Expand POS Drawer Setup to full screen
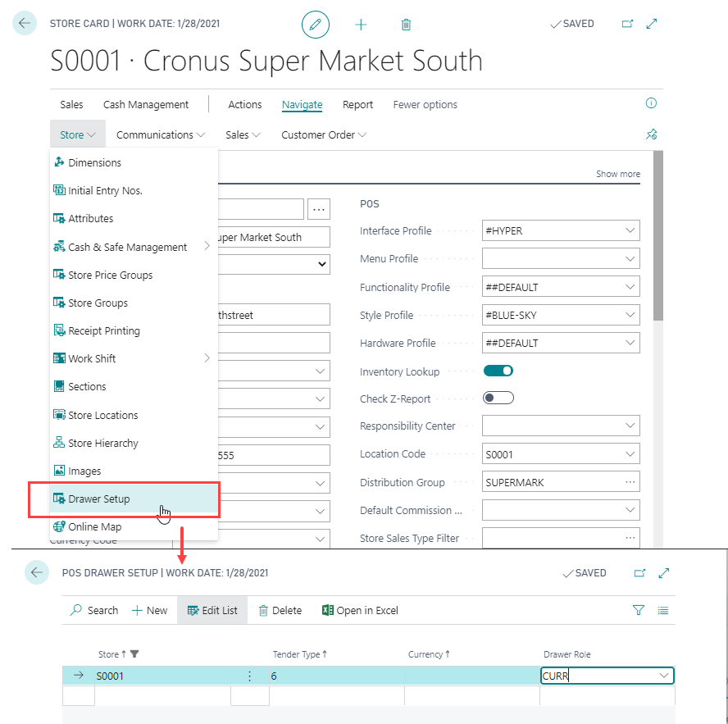728x724 pixels. (664, 573)
